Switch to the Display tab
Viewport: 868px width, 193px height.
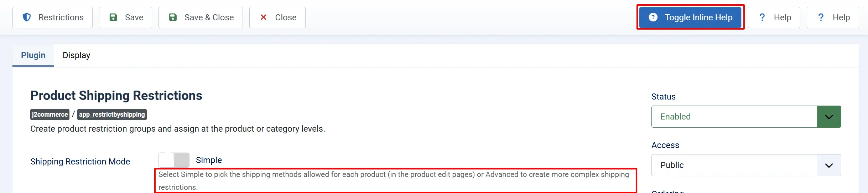click(76, 55)
